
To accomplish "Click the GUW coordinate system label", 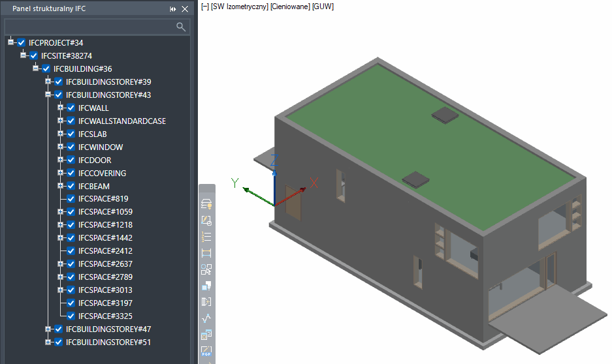I will click(323, 7).
